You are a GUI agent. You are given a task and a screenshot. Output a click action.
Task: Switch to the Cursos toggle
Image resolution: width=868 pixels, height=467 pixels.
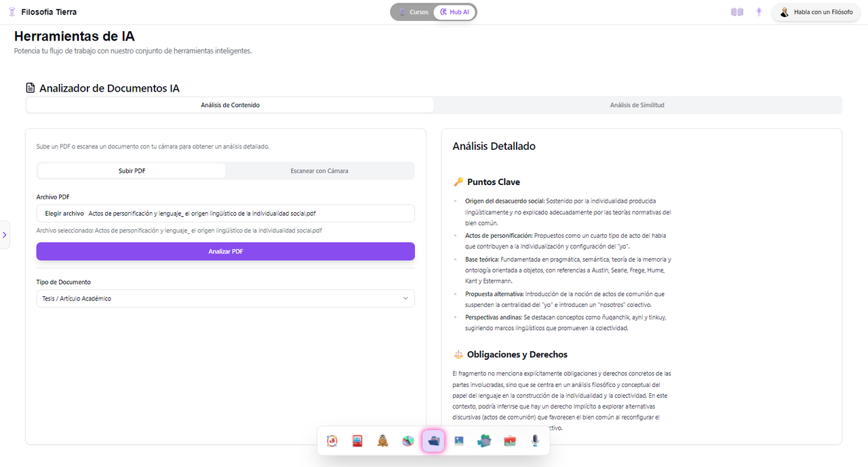[x=413, y=12]
